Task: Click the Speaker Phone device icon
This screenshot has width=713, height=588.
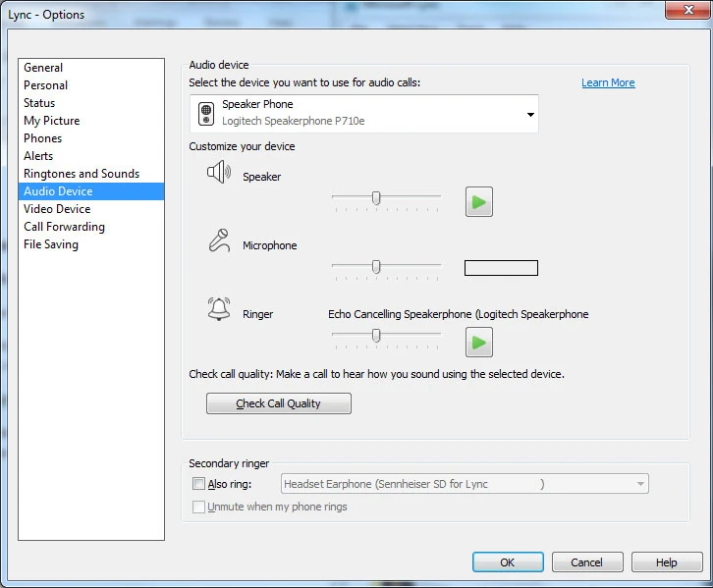Action: click(x=206, y=114)
